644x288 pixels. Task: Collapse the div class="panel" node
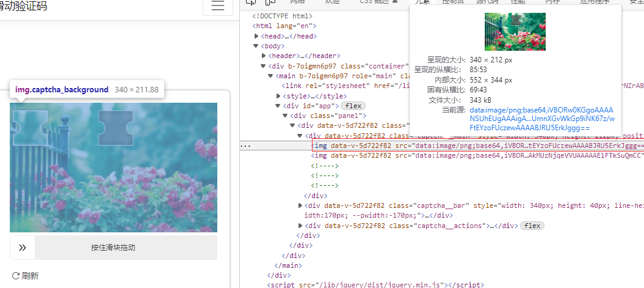pyautogui.click(x=286, y=116)
